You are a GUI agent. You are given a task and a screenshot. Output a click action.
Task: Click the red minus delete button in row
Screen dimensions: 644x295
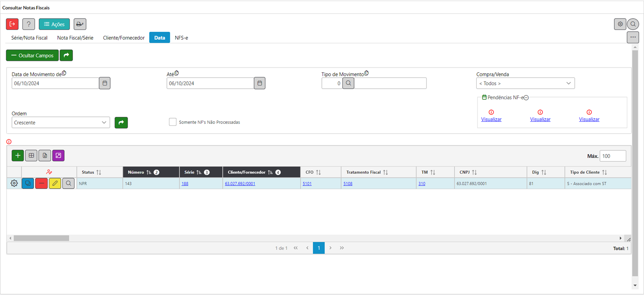coord(41,183)
